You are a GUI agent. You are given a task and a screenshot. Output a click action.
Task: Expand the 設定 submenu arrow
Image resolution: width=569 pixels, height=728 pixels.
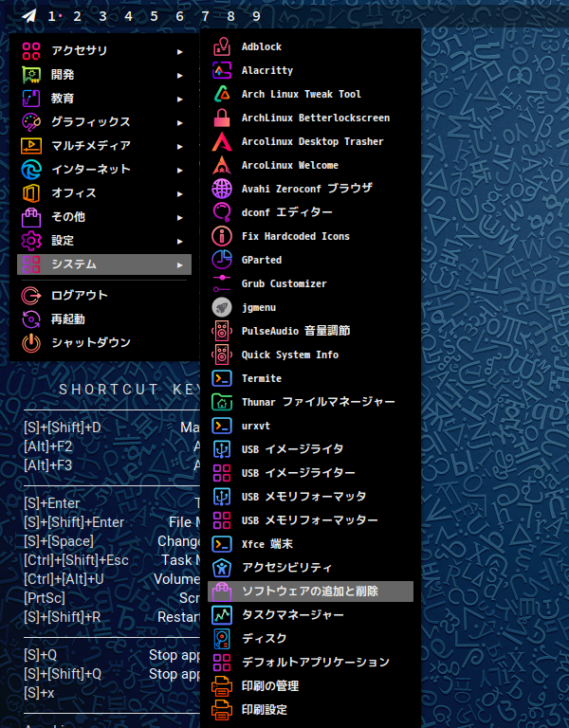coord(180,241)
